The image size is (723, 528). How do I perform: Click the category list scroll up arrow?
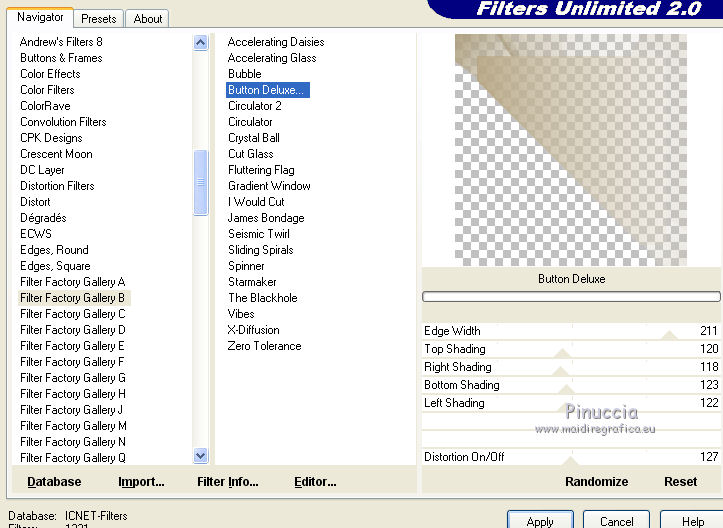201,43
